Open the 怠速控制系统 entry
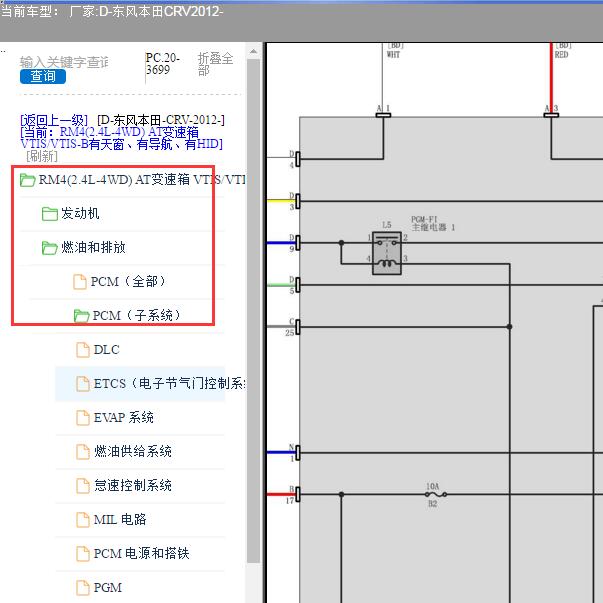Image resolution: width=603 pixels, height=603 pixels. (133, 485)
